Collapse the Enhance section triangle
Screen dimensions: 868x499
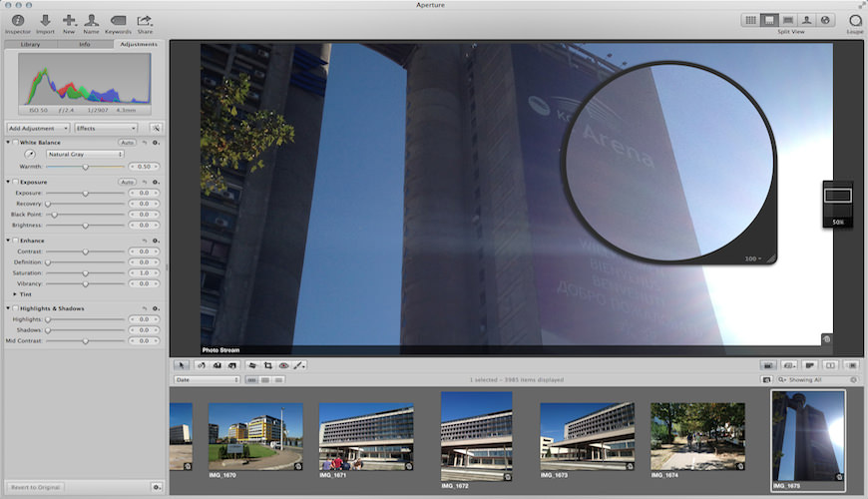click(8, 241)
